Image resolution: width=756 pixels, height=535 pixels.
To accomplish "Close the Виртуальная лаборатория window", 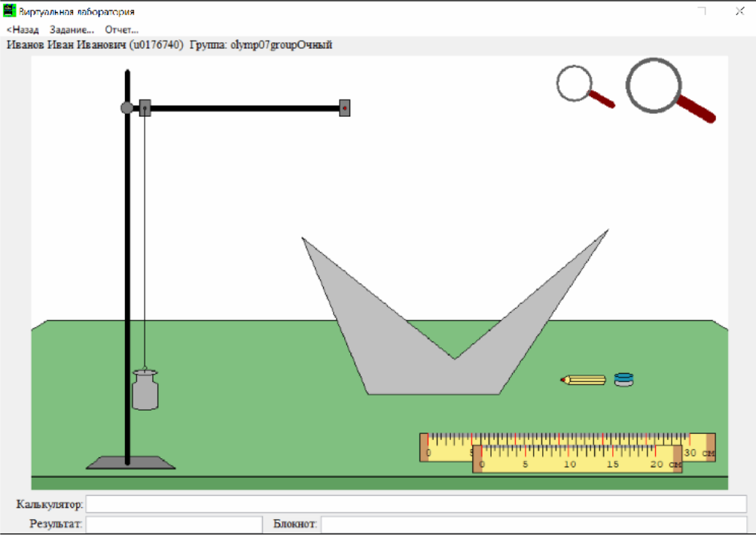I will point(740,11).
